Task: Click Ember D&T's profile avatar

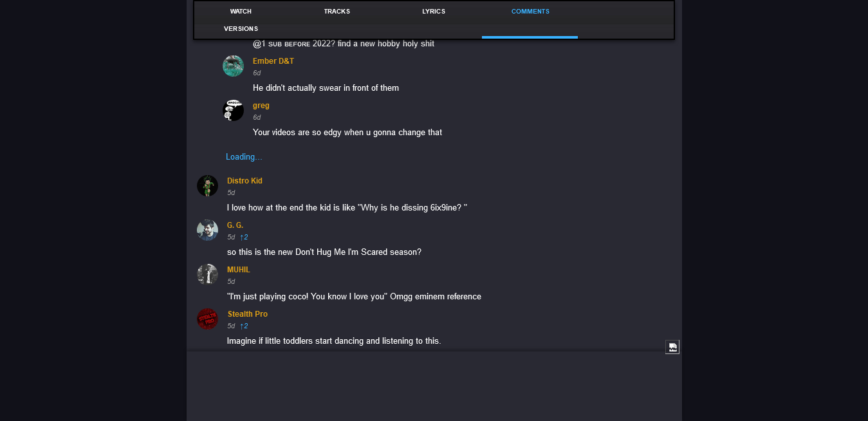Action: (x=233, y=66)
